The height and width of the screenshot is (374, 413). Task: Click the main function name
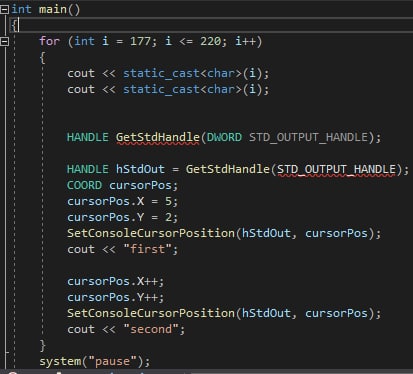(x=53, y=9)
